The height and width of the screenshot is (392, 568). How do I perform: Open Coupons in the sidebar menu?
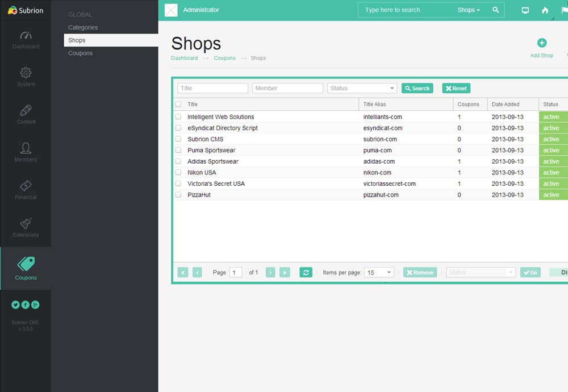click(81, 53)
